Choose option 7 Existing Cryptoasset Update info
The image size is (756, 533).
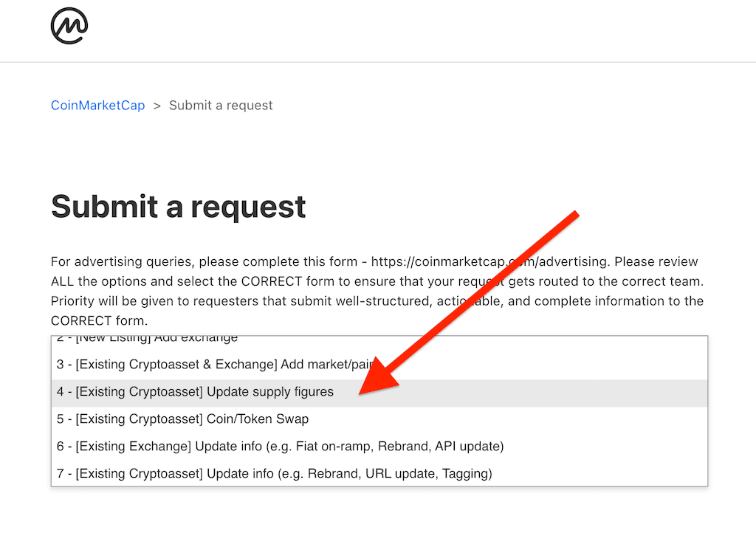click(379, 474)
